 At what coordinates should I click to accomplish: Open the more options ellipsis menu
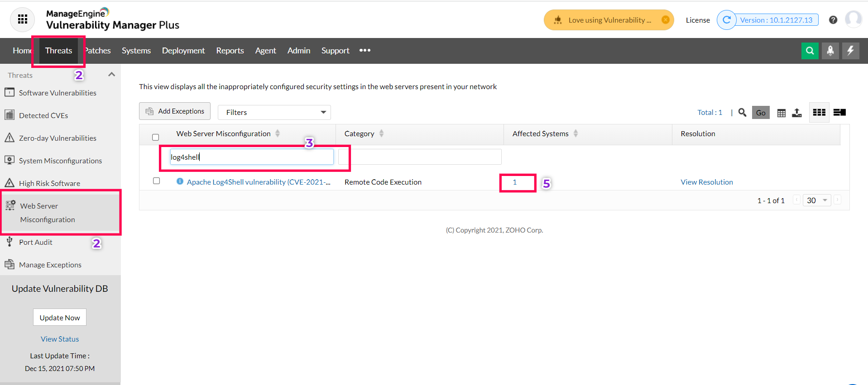pyautogui.click(x=365, y=50)
